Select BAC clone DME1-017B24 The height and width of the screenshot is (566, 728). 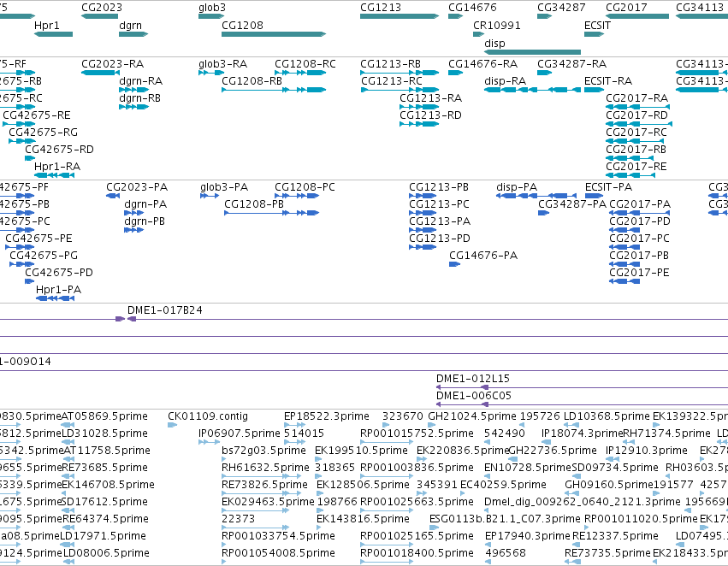coord(165,311)
